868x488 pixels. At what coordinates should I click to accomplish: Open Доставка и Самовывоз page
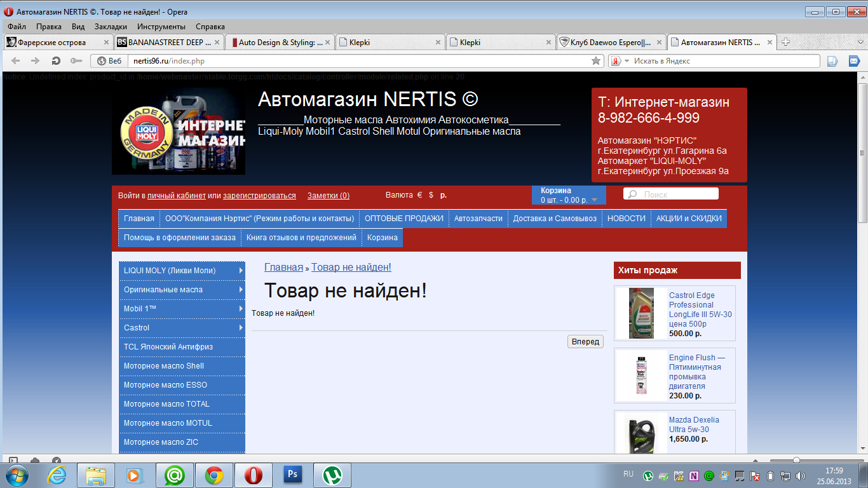(555, 219)
